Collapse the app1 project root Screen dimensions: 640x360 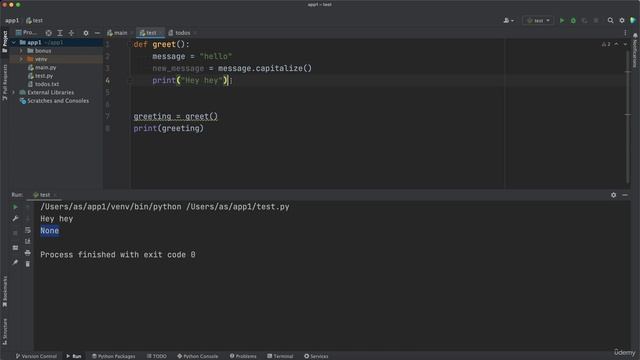coord(14,42)
